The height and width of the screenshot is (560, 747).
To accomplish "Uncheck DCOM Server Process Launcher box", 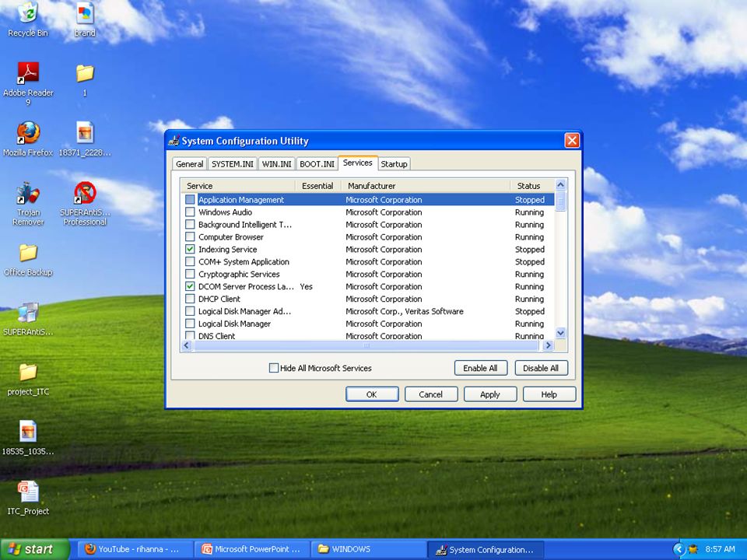I will click(x=190, y=286).
